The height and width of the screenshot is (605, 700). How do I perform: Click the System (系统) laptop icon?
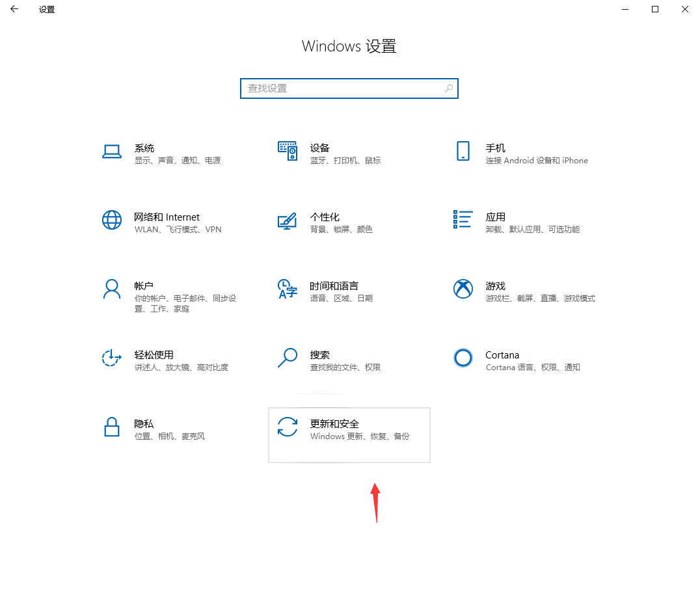112,152
